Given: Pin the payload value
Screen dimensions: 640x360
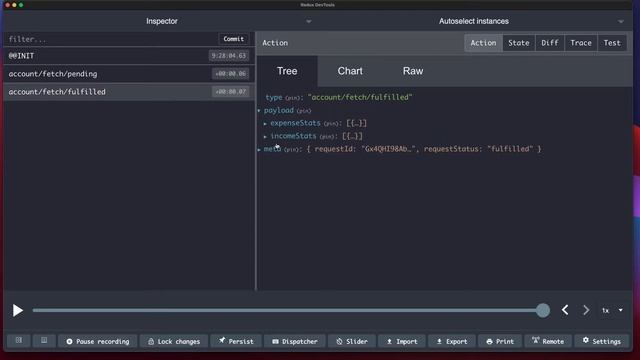Looking at the screenshot, I should point(303,111).
